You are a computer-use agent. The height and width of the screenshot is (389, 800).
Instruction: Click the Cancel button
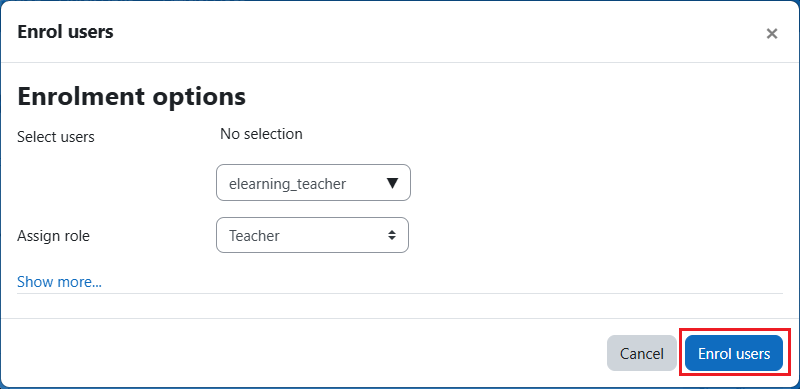(x=641, y=353)
